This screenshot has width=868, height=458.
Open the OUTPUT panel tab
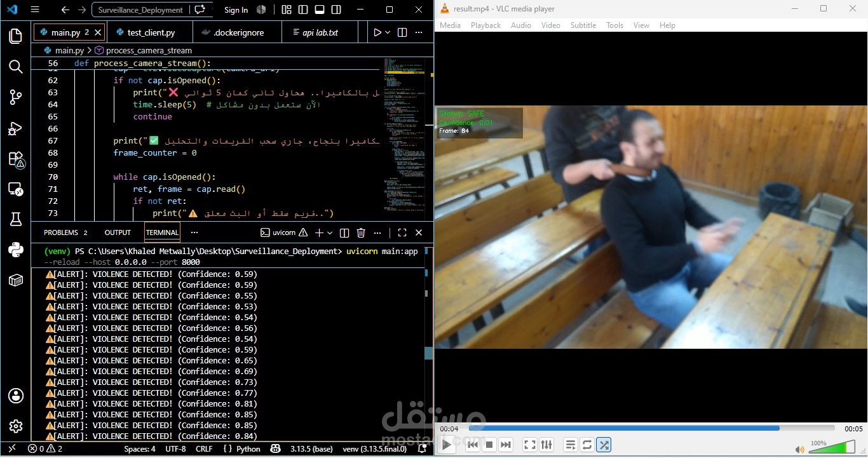point(118,232)
